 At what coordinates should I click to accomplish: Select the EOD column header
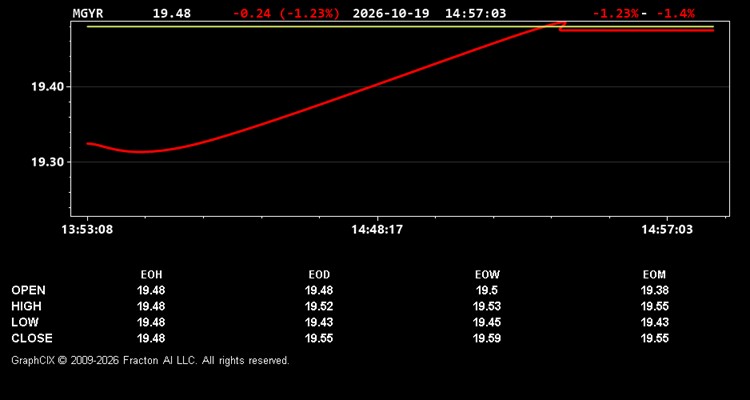pos(319,275)
